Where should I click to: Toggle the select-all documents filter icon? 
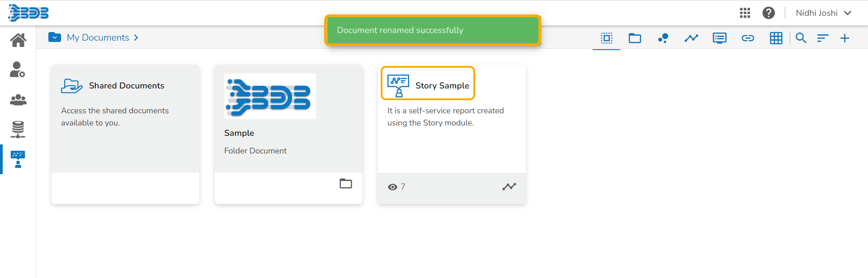(607, 38)
